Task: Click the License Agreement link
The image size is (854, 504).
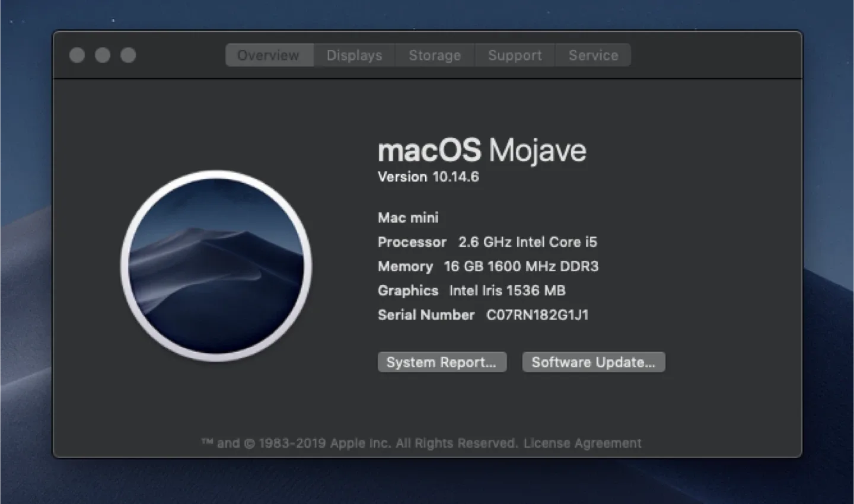Action: (583, 443)
